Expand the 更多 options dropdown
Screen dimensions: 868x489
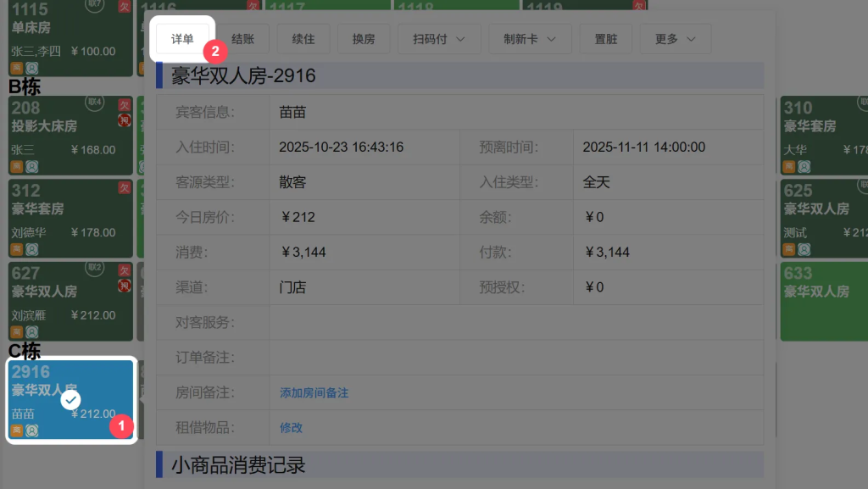click(x=676, y=39)
